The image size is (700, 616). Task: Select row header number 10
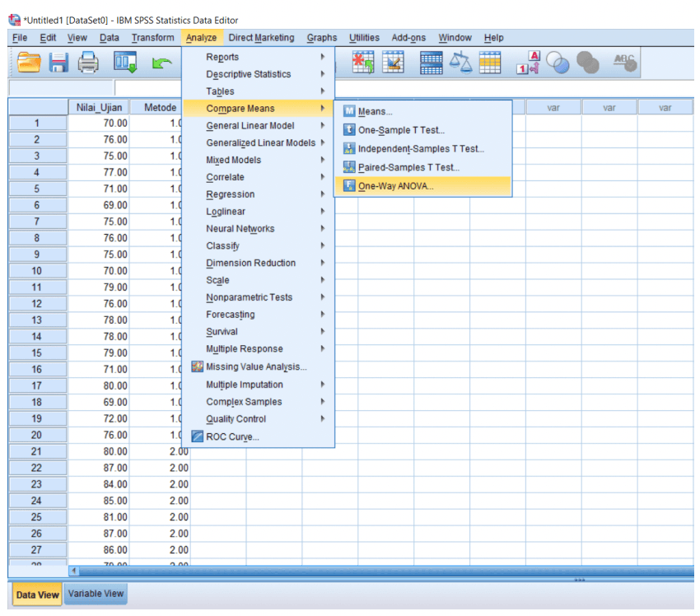(37, 271)
